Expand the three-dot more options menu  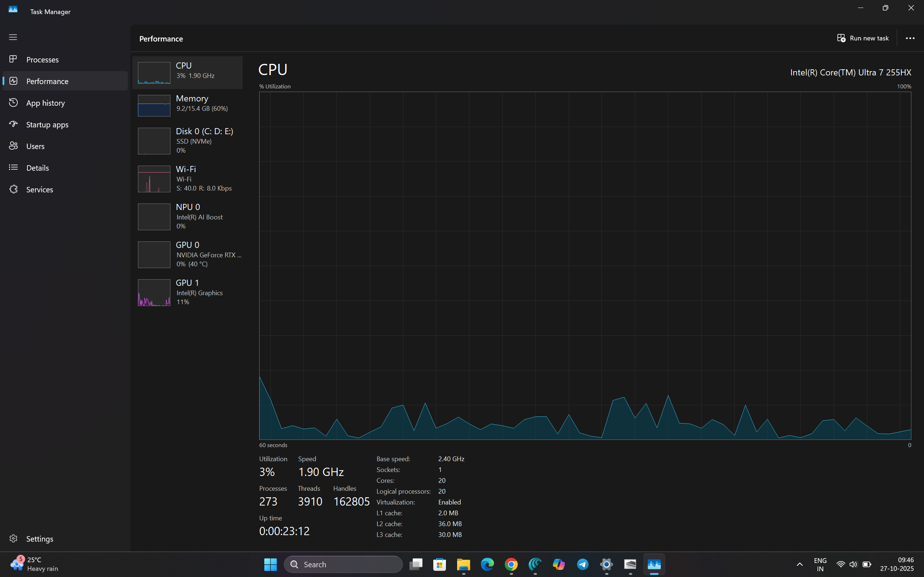[x=910, y=38]
